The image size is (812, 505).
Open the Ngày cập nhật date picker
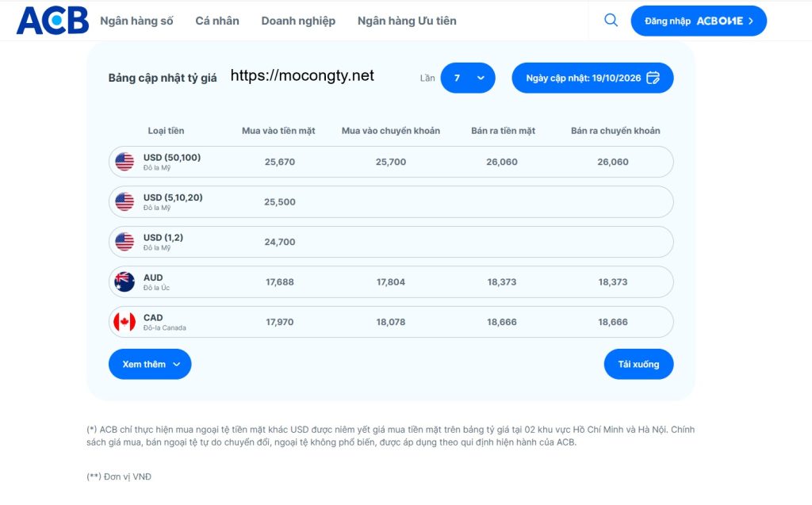point(592,78)
